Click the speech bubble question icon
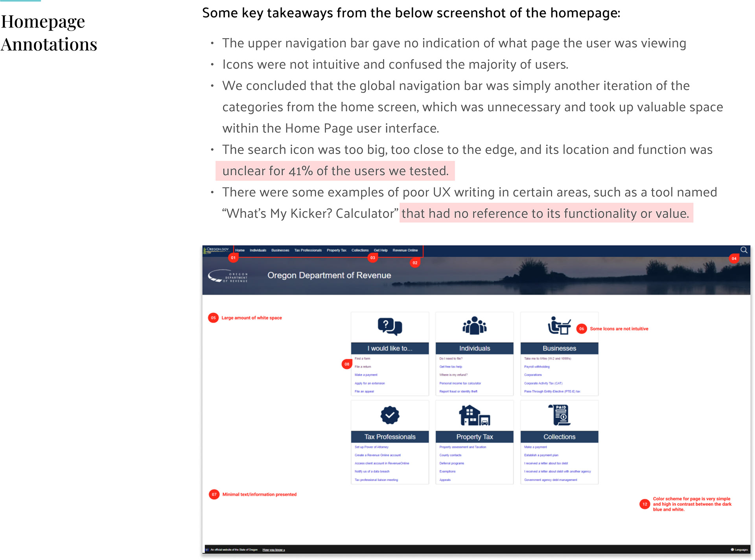Image resolution: width=755 pixels, height=560 pixels. click(389, 327)
